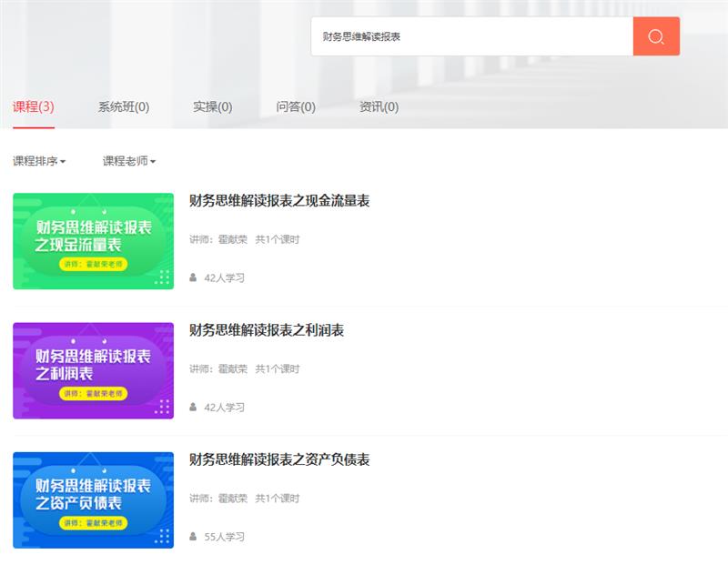Click the search field containing 财务思维解读报表

(471, 36)
